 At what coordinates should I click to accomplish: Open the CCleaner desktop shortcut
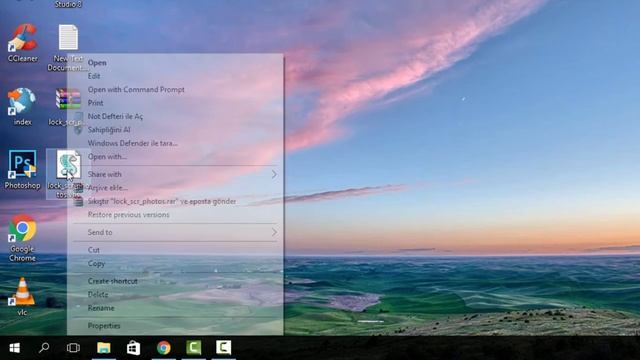click(x=22, y=43)
